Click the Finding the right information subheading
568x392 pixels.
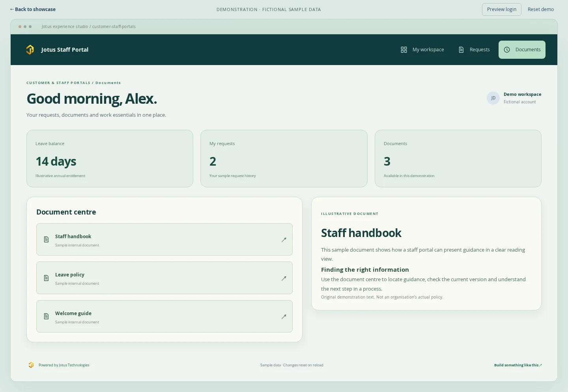(x=365, y=270)
